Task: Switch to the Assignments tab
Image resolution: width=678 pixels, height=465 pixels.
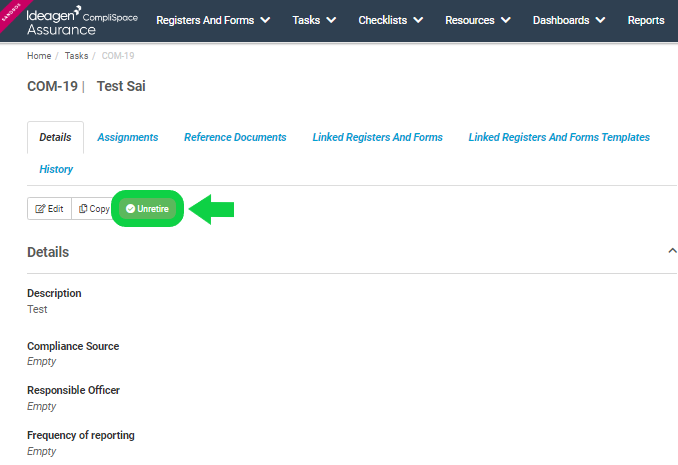Action: point(128,138)
